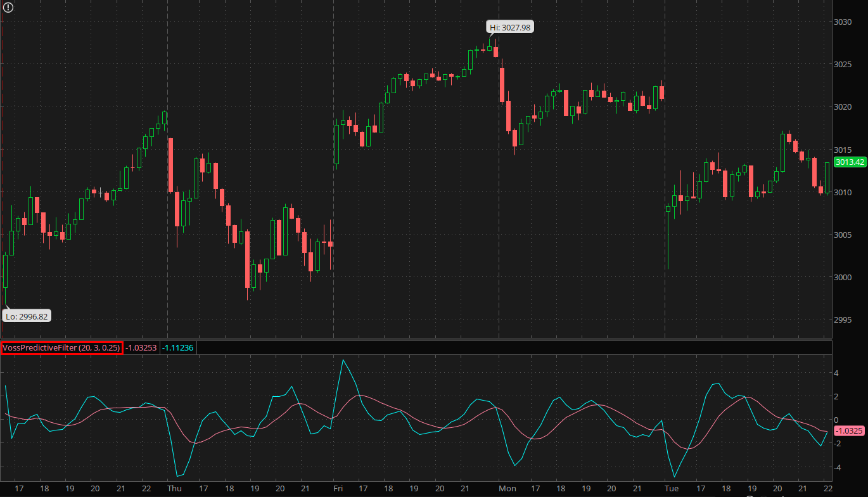Select the Tue label on time axis

coord(672,489)
